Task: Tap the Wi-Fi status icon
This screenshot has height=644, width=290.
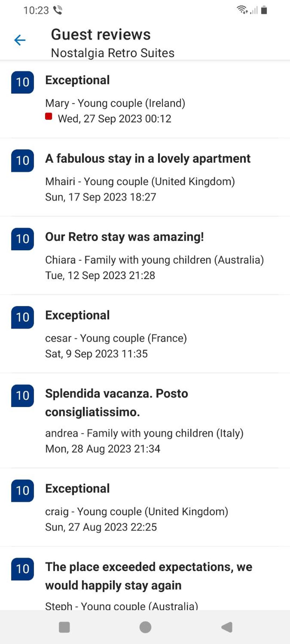Action: click(x=242, y=10)
